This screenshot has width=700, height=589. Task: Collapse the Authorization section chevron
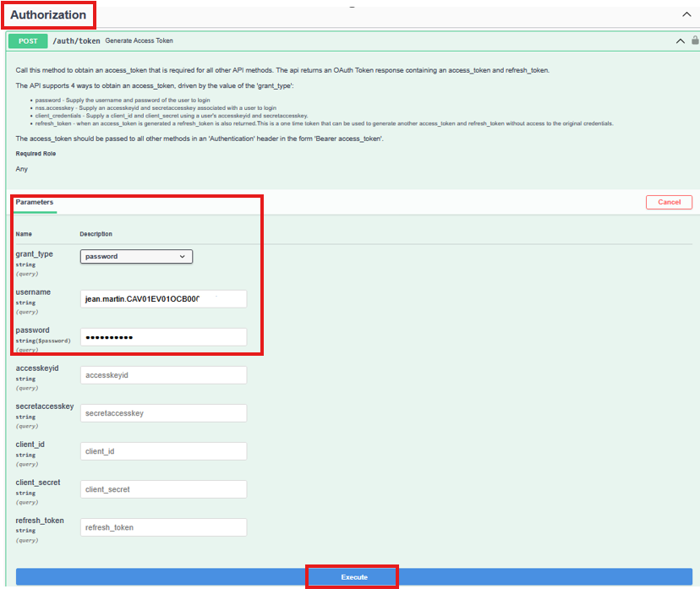686,14
